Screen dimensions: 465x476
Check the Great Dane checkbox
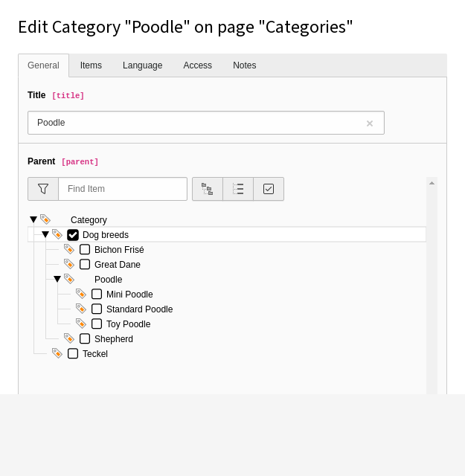[85, 265]
